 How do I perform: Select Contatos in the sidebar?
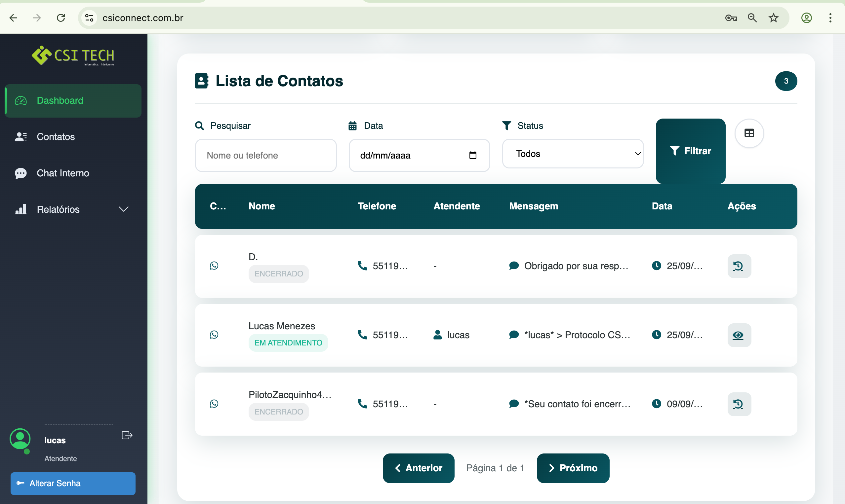tap(56, 137)
